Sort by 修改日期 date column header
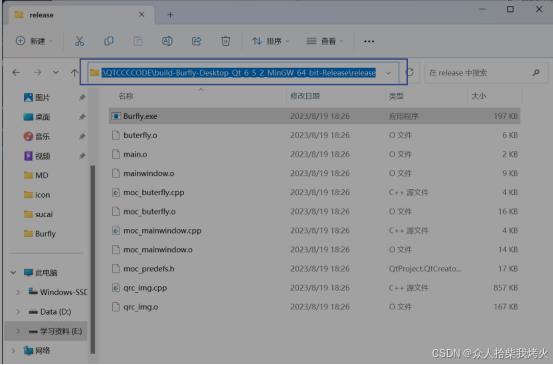Image resolution: width=553 pixels, height=365 pixels. [305, 96]
